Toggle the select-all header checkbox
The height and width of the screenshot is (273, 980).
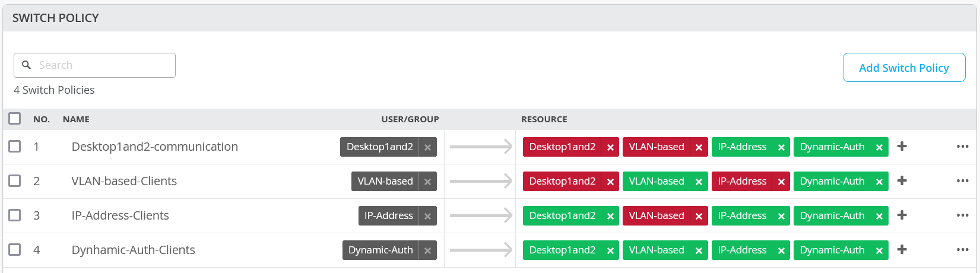point(15,119)
